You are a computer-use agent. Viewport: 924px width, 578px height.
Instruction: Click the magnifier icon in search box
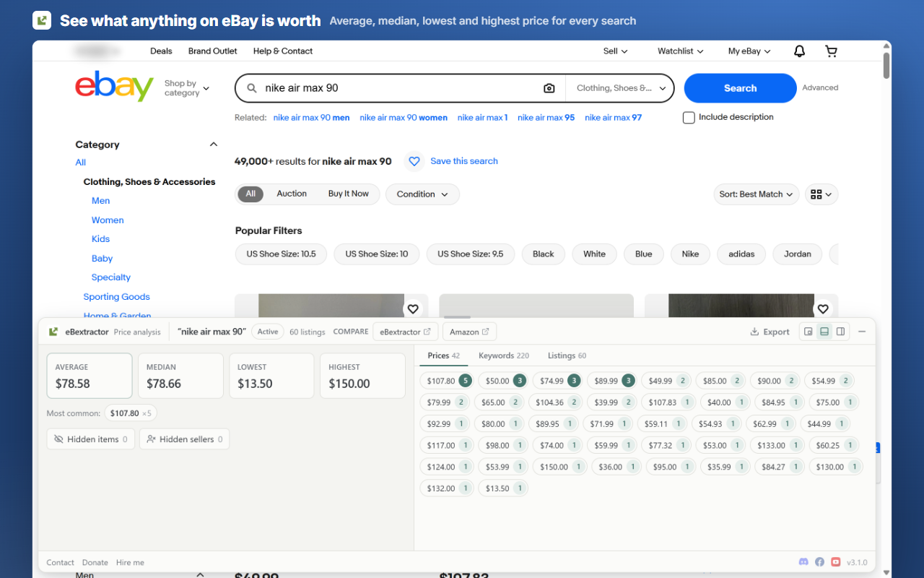(x=252, y=88)
